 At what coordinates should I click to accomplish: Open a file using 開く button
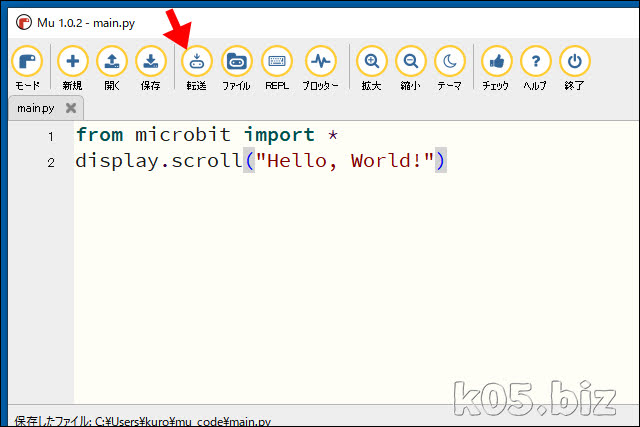point(112,68)
